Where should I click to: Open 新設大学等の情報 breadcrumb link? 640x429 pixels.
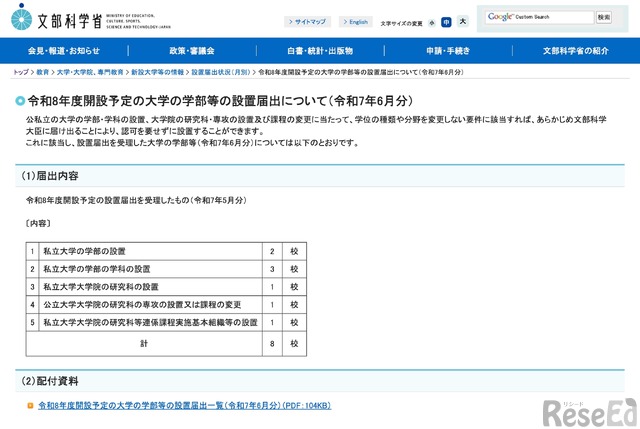tap(157, 72)
